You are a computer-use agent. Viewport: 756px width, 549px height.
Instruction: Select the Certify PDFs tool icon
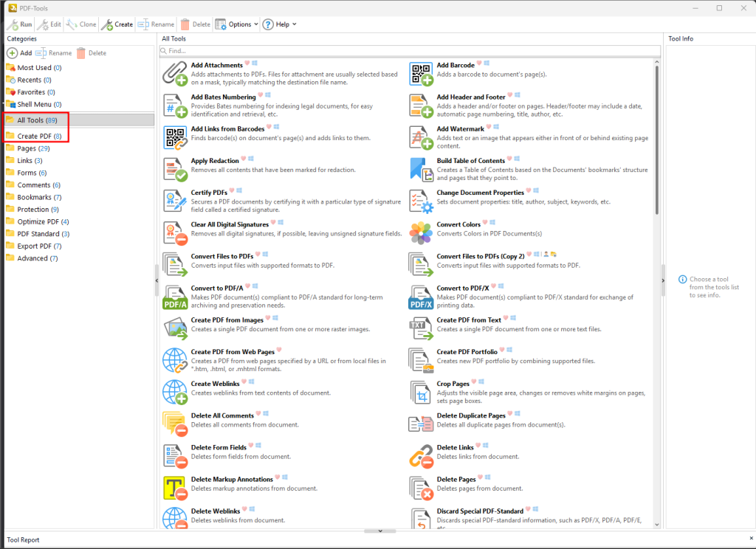(174, 201)
